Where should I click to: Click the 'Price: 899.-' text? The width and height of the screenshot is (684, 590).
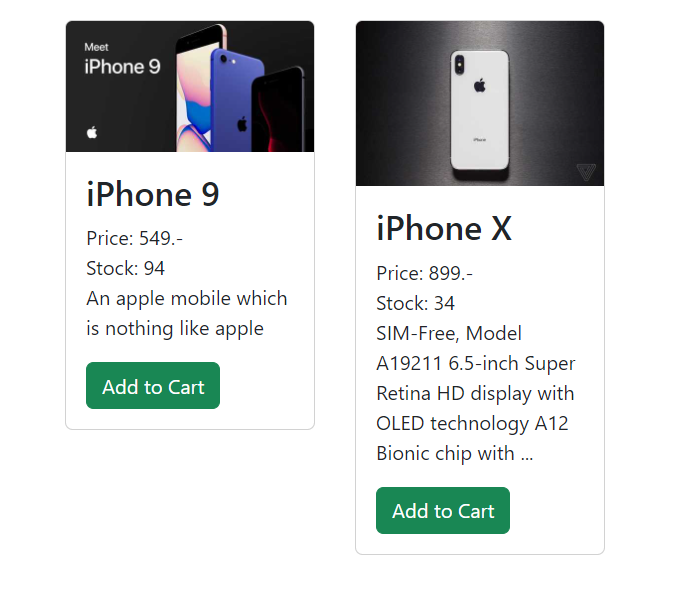click(x=424, y=273)
